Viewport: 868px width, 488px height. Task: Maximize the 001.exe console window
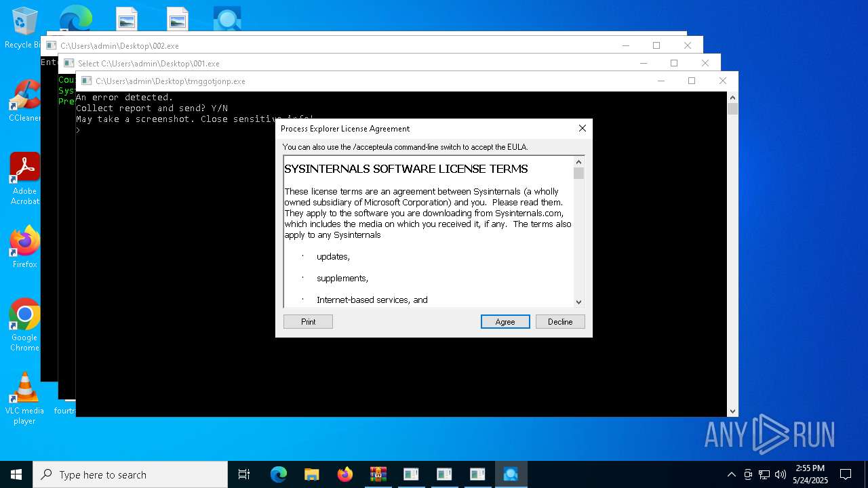[674, 63]
